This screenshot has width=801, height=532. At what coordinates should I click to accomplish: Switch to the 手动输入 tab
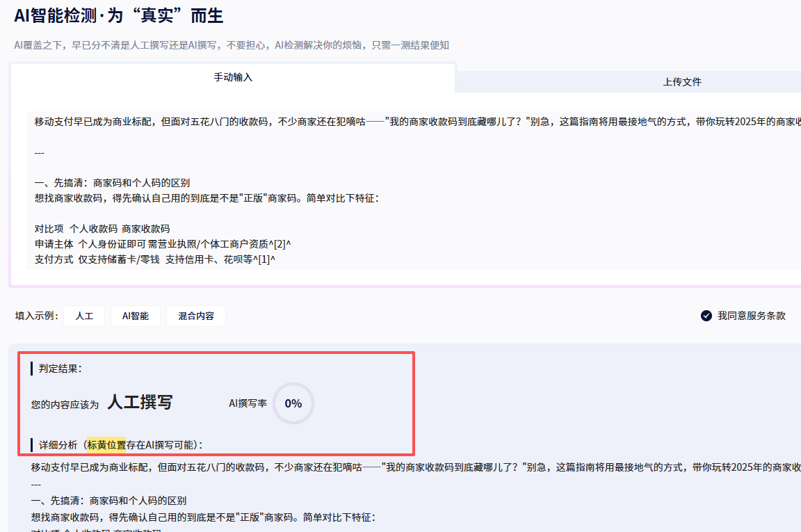point(233,77)
